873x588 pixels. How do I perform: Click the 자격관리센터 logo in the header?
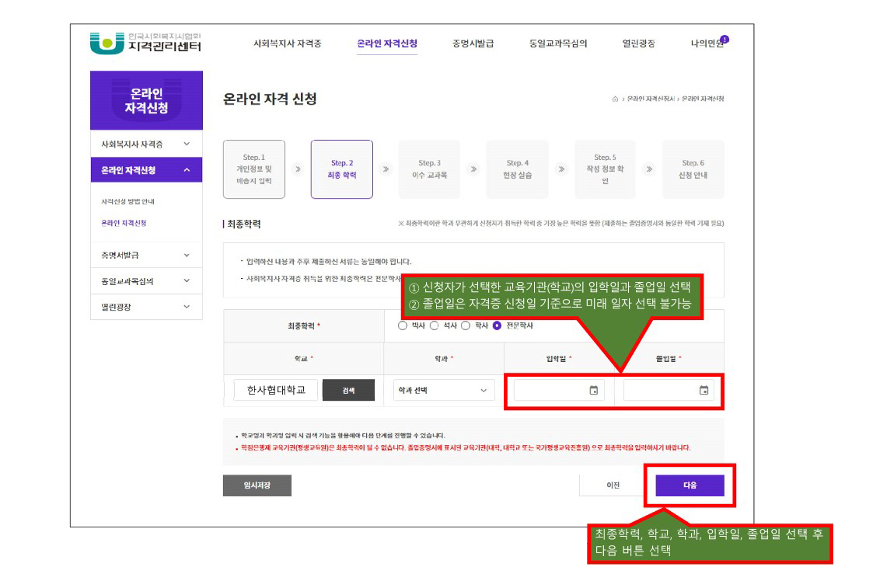(x=145, y=43)
